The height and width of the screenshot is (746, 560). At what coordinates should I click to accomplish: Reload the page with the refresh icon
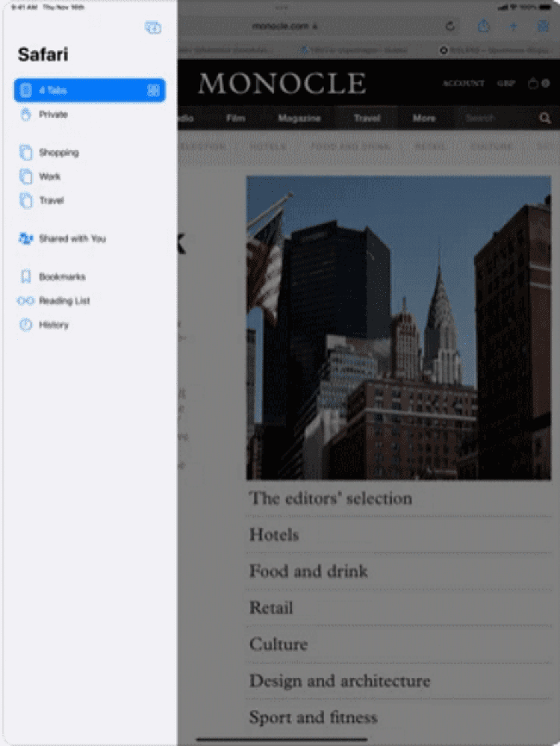click(449, 26)
